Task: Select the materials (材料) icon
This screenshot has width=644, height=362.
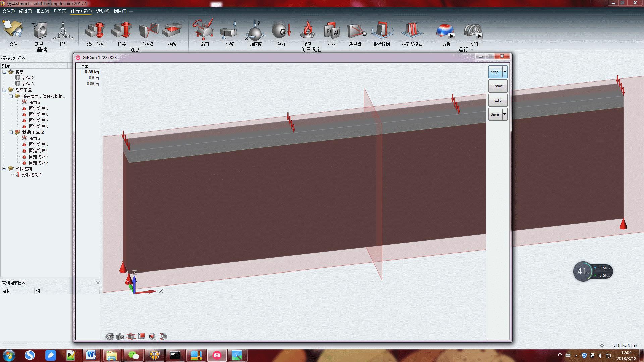Action: click(x=332, y=31)
